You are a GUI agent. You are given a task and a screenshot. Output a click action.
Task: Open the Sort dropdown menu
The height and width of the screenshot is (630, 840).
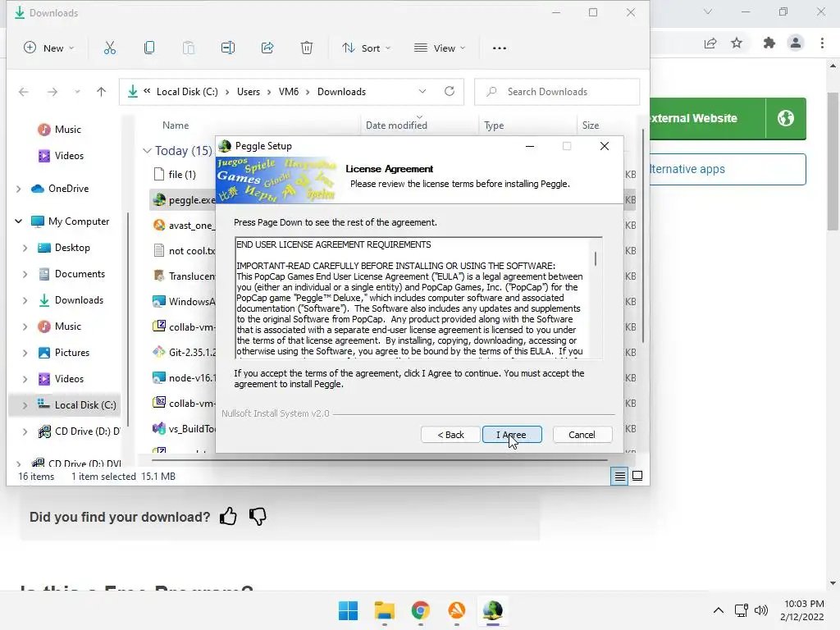pos(367,48)
